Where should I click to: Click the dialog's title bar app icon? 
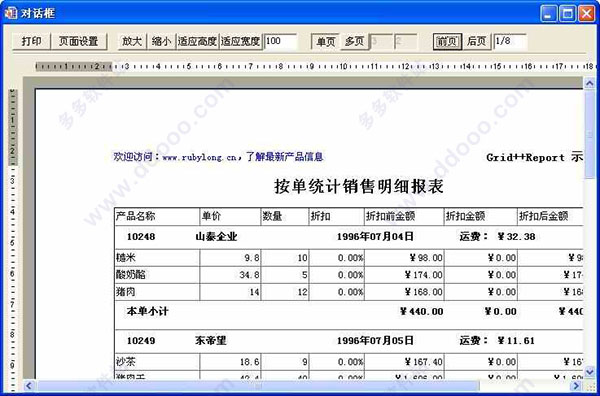(11, 13)
